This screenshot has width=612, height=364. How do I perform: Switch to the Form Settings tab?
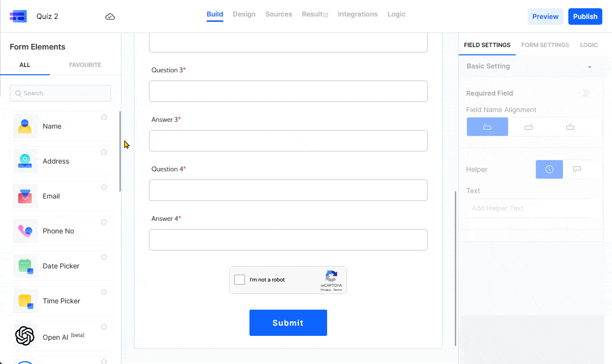(x=545, y=45)
